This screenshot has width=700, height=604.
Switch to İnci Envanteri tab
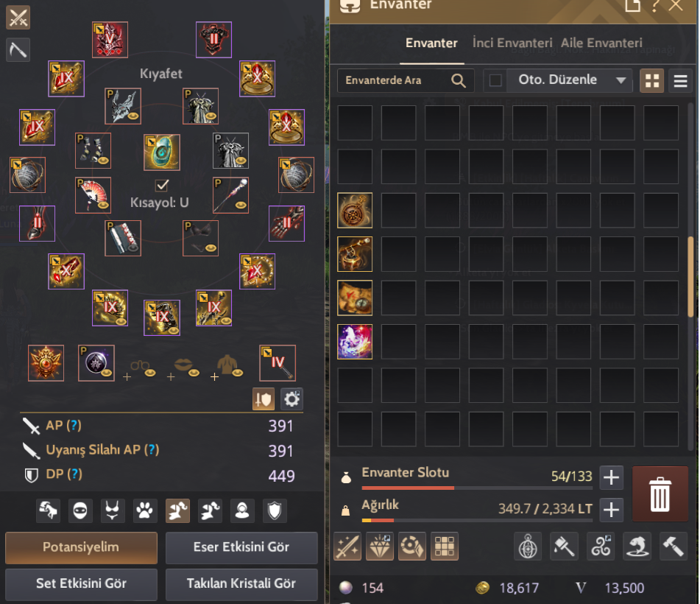(512, 43)
